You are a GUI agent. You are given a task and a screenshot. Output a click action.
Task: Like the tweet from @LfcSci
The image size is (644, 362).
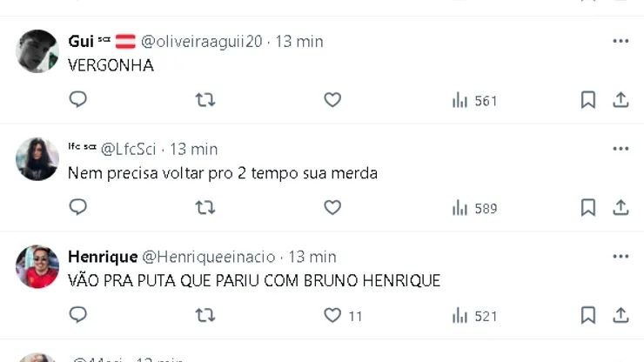[332, 207]
